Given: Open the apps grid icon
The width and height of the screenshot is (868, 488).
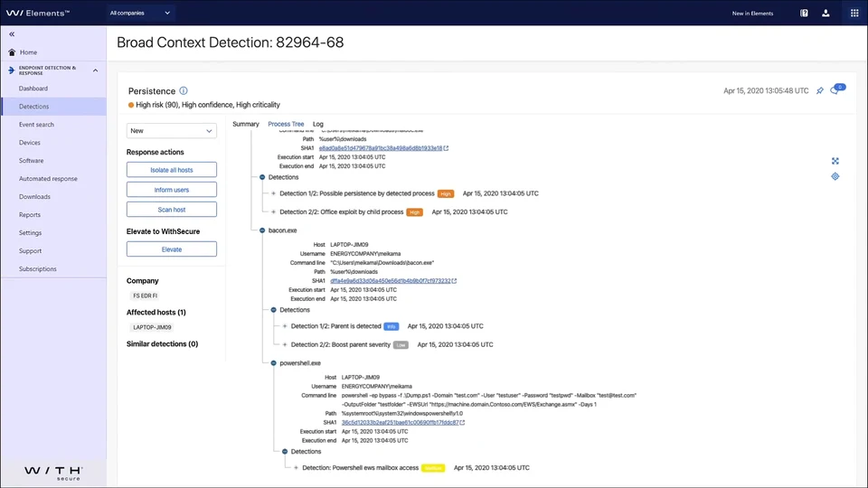Looking at the screenshot, I should pyautogui.click(x=854, y=13).
